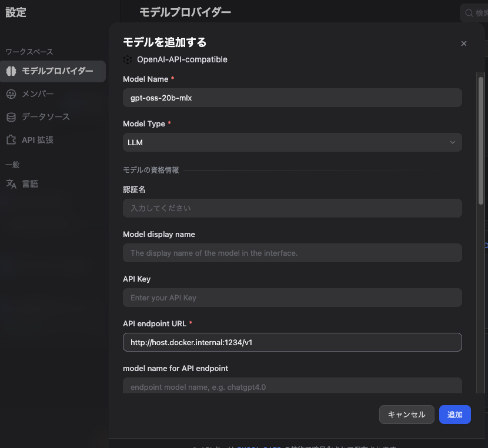The image size is (488, 448).
Task: Click the translate icon beside 言語
Action: (x=11, y=184)
